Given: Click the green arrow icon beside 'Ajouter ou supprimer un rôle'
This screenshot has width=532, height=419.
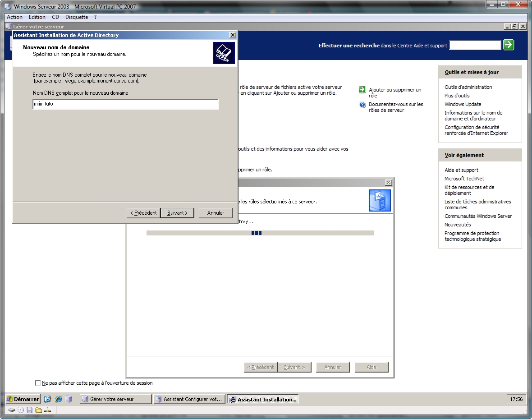Looking at the screenshot, I should coord(362,90).
